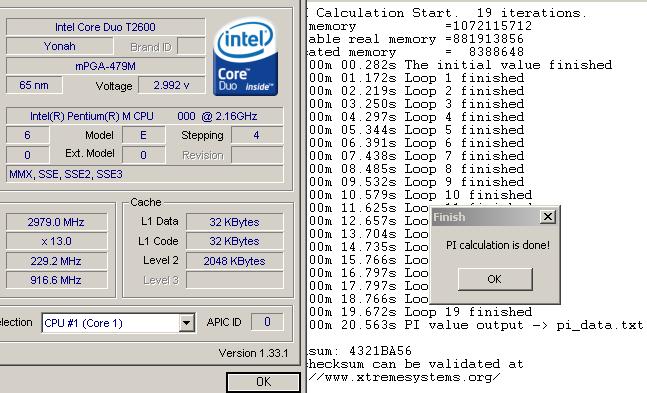Click the Loop 10 finished line
The width and height of the screenshot is (647, 393).
(x=420, y=195)
